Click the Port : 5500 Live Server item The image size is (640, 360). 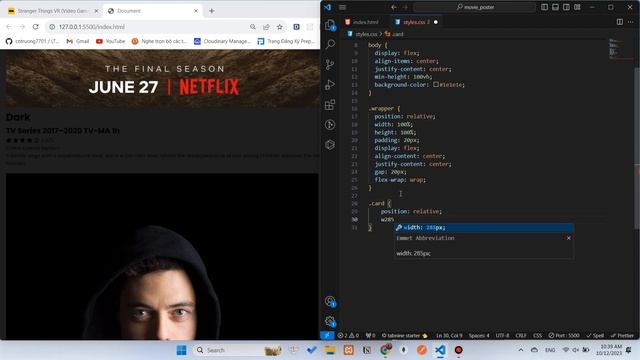564,336
